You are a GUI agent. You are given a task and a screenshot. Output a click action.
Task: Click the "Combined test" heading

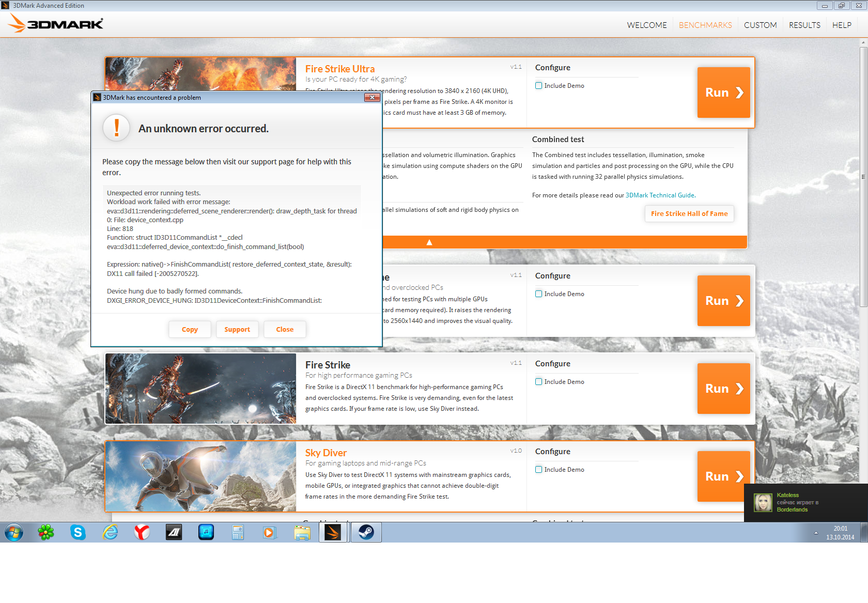(x=558, y=140)
